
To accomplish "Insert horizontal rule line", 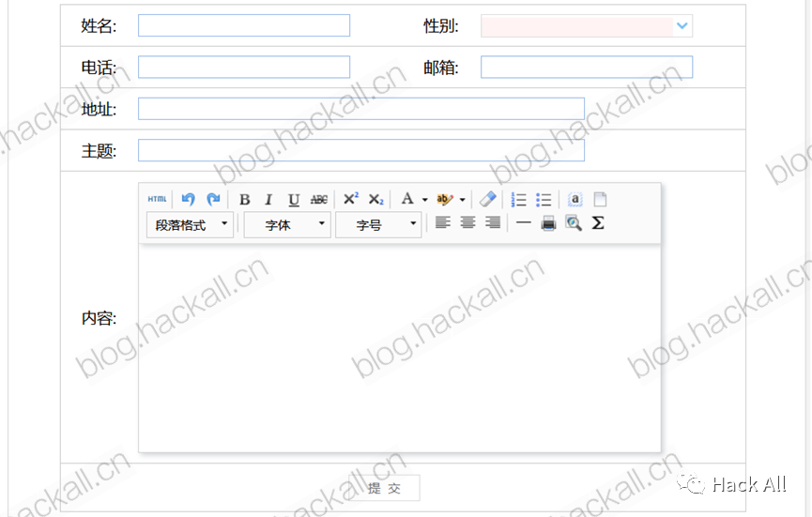I will pos(524,223).
